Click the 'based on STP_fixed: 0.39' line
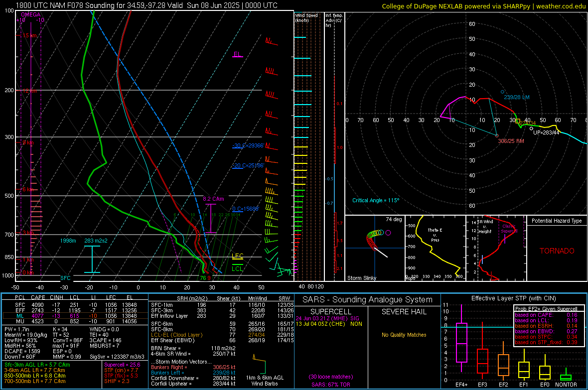The image size is (588, 390). point(546,342)
